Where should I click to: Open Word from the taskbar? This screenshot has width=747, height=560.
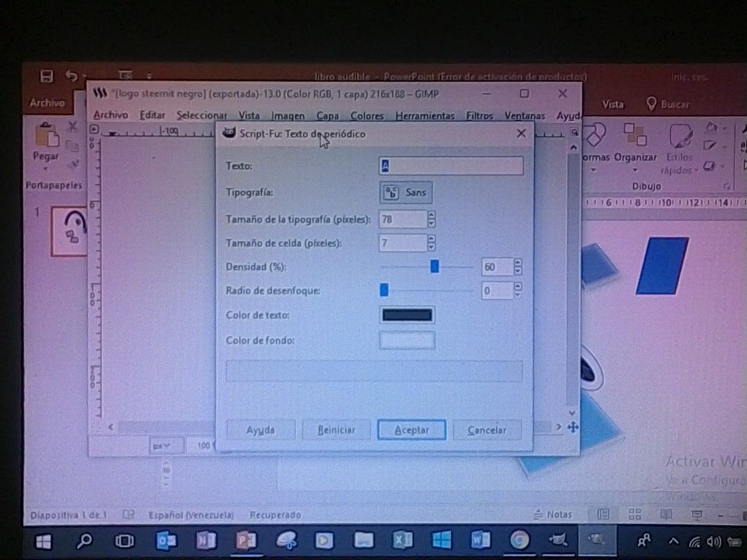pos(480,541)
